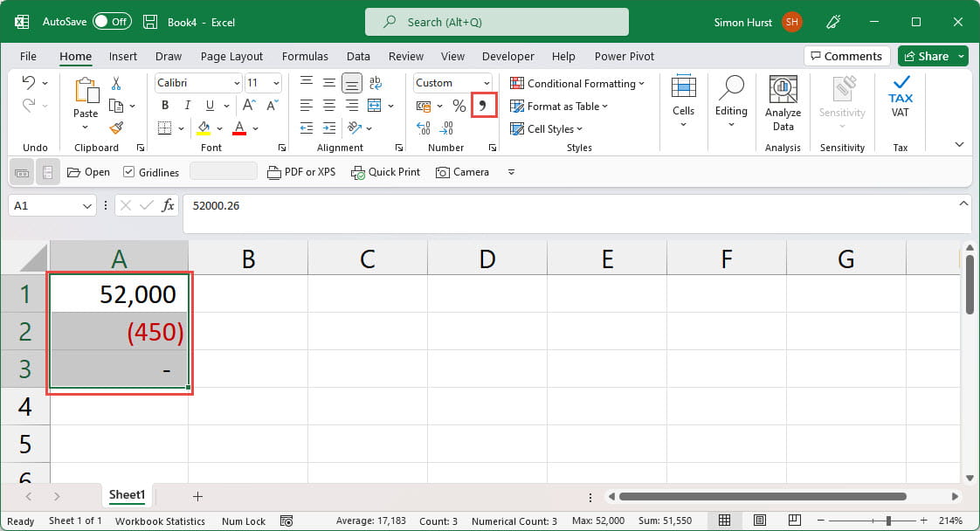Toggle Bold formatting

tap(164, 106)
